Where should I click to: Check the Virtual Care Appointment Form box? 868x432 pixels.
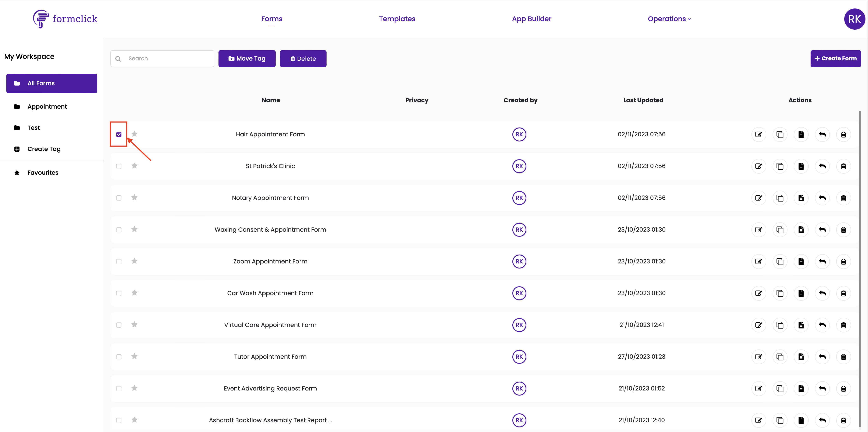(x=119, y=325)
